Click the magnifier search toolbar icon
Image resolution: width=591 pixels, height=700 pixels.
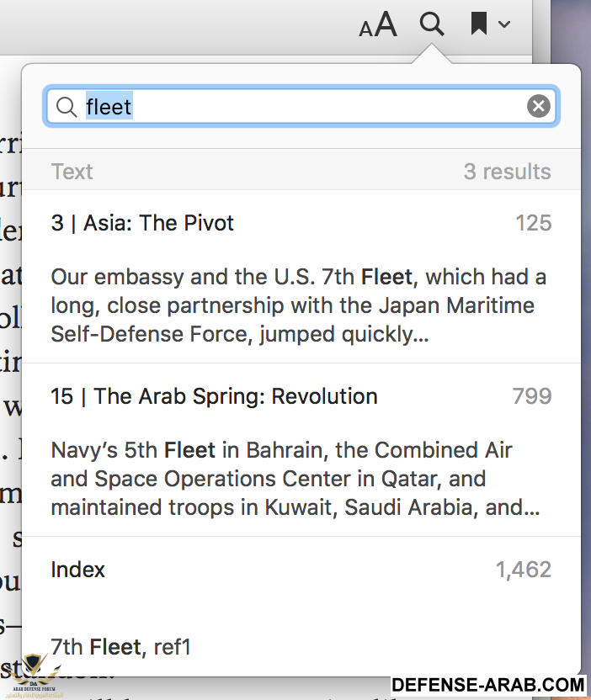432,24
